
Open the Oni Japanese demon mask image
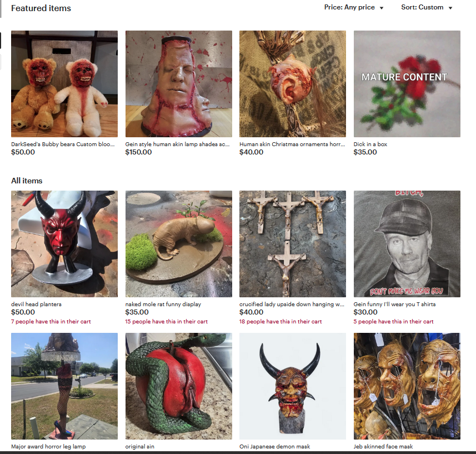[x=293, y=386]
